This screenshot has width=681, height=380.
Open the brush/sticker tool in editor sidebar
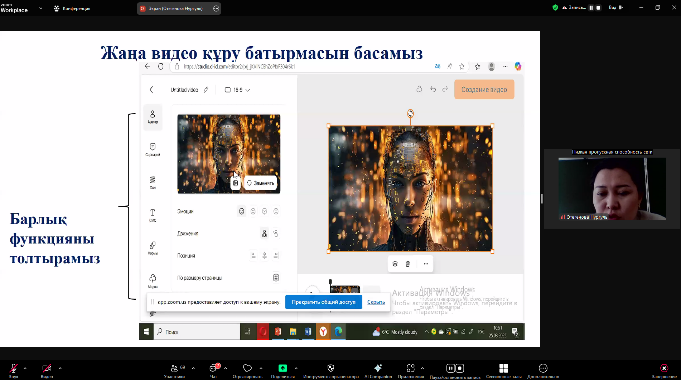click(152, 248)
